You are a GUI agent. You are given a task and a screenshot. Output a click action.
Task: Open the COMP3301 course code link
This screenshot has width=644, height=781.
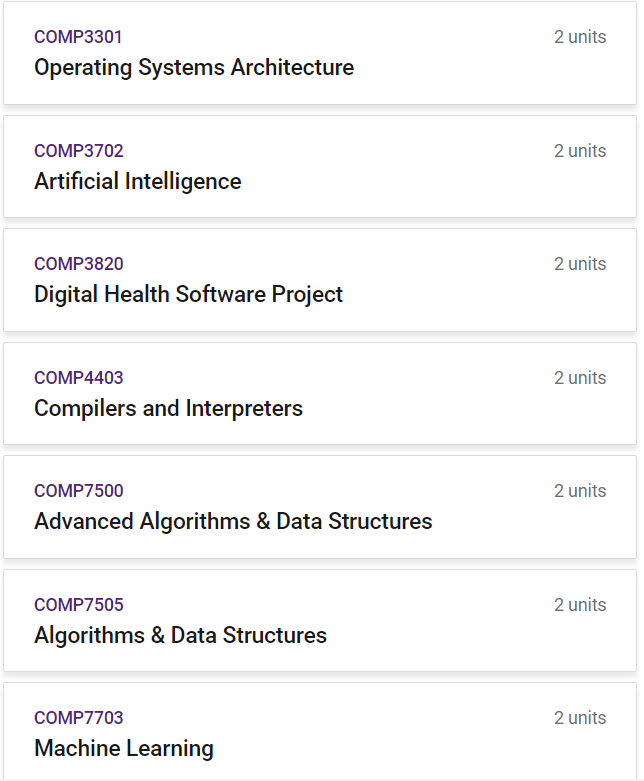[78, 37]
